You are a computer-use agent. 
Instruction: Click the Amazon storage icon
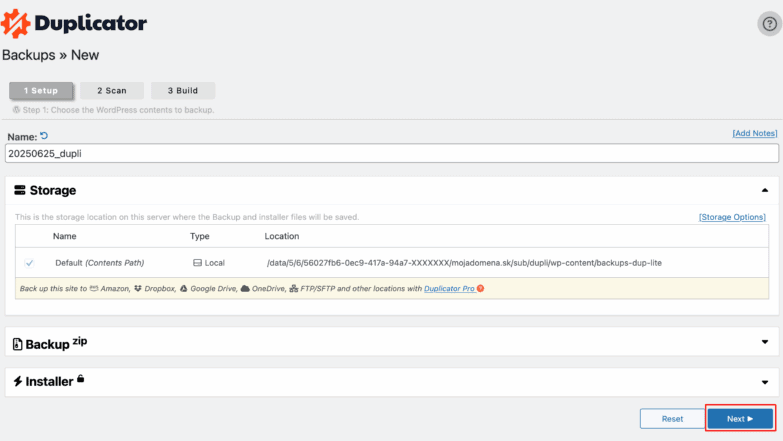[x=94, y=289]
